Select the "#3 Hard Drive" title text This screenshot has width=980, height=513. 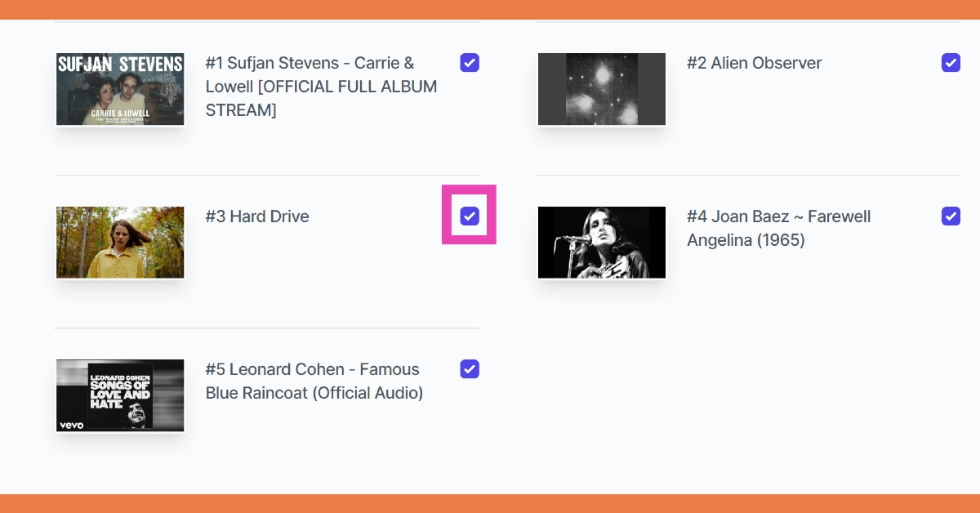point(257,216)
